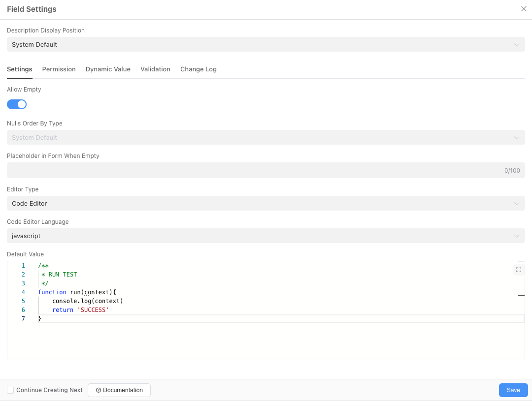Open the Editor Type selector showing Code Editor

click(266, 203)
